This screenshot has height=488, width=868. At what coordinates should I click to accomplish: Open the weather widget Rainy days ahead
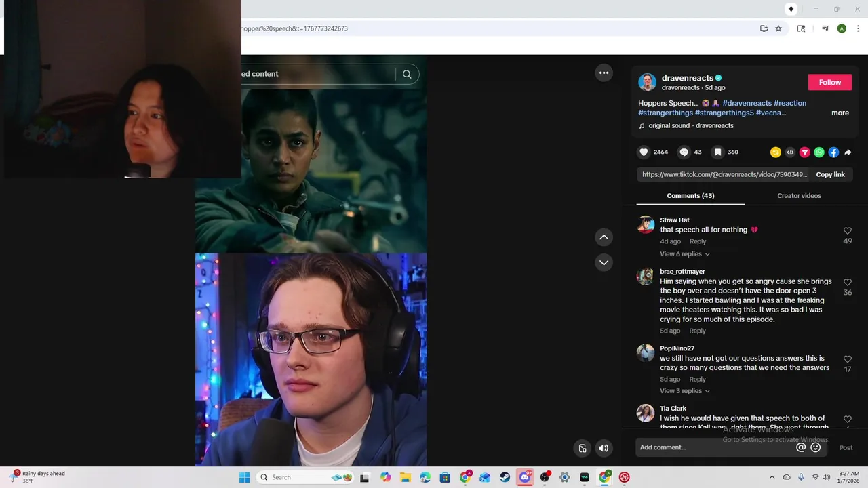tap(38, 477)
